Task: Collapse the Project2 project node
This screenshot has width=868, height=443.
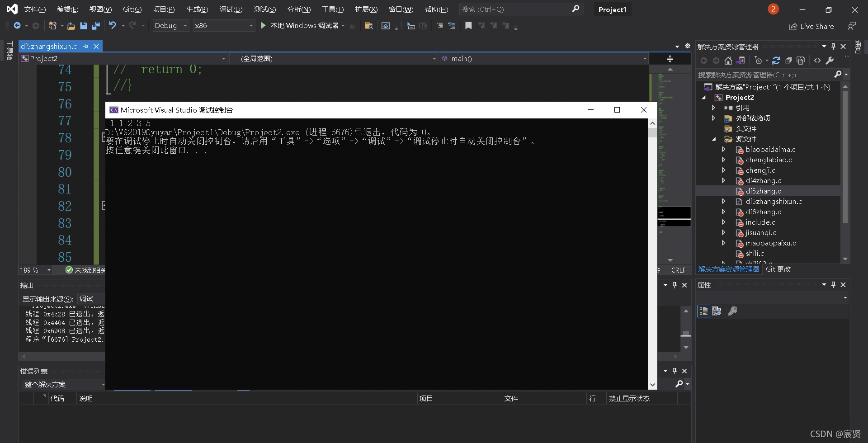Action: 704,98
